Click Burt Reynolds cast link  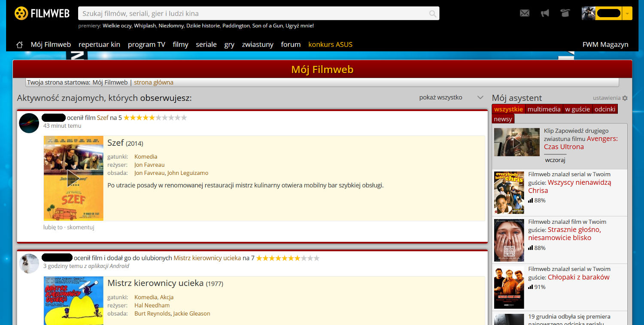(x=152, y=313)
